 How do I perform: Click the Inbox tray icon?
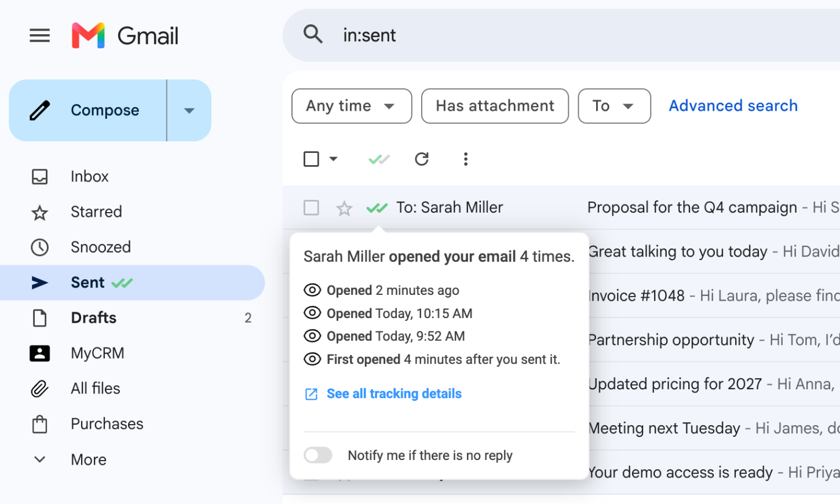(39, 177)
